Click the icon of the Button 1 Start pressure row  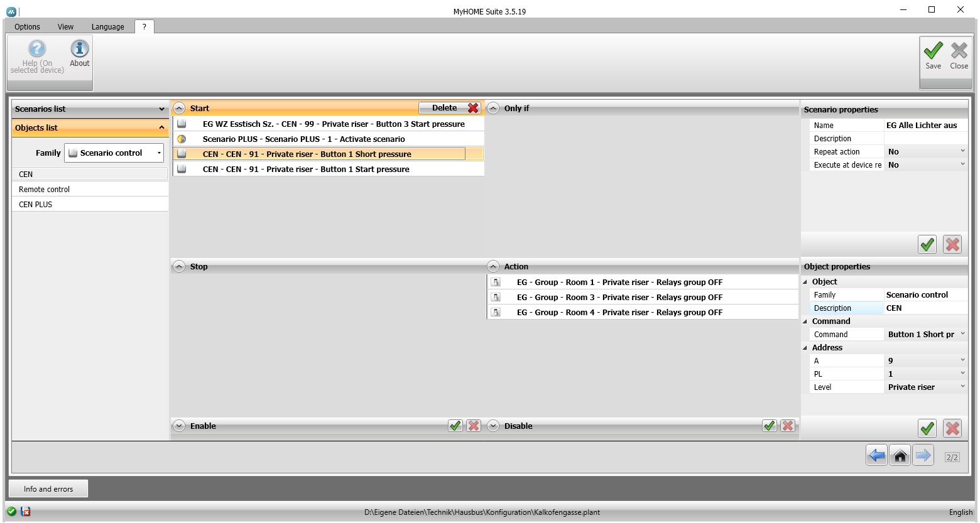point(182,169)
